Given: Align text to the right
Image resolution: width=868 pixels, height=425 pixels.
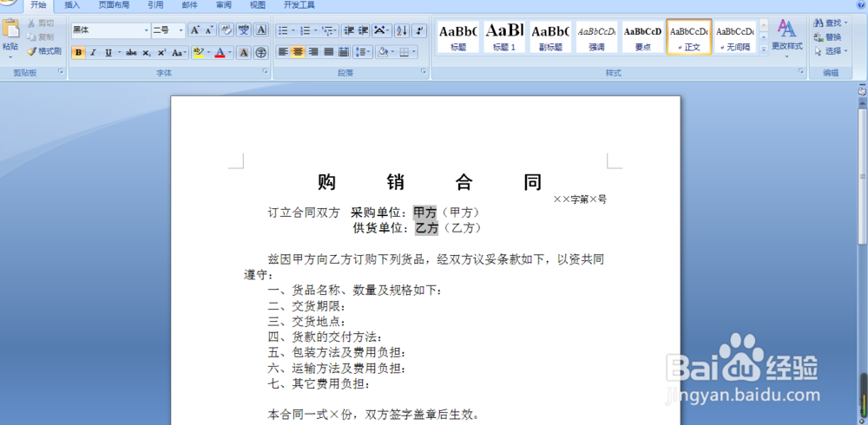Looking at the screenshot, I should click(x=313, y=52).
